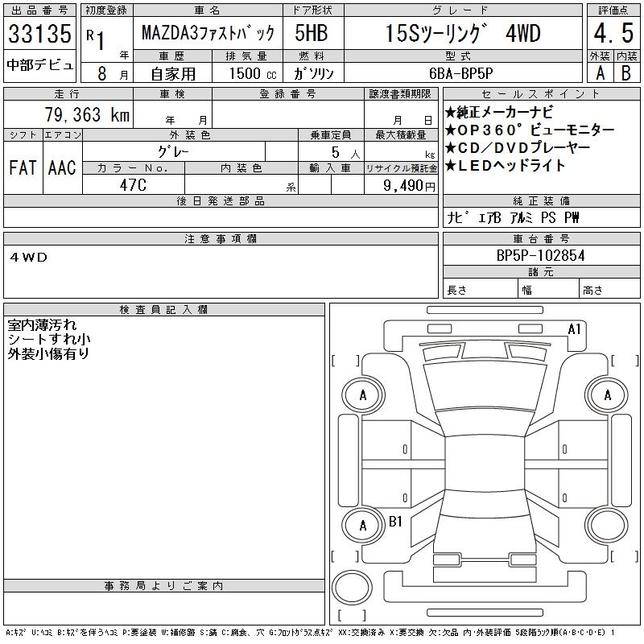Click the 譲渡書類期限 header

point(400,94)
